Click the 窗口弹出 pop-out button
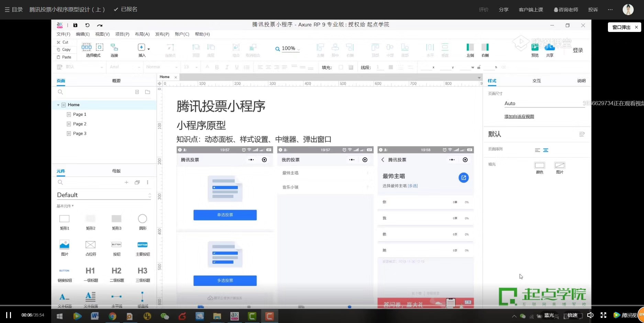The width and height of the screenshot is (644, 323). (x=621, y=27)
